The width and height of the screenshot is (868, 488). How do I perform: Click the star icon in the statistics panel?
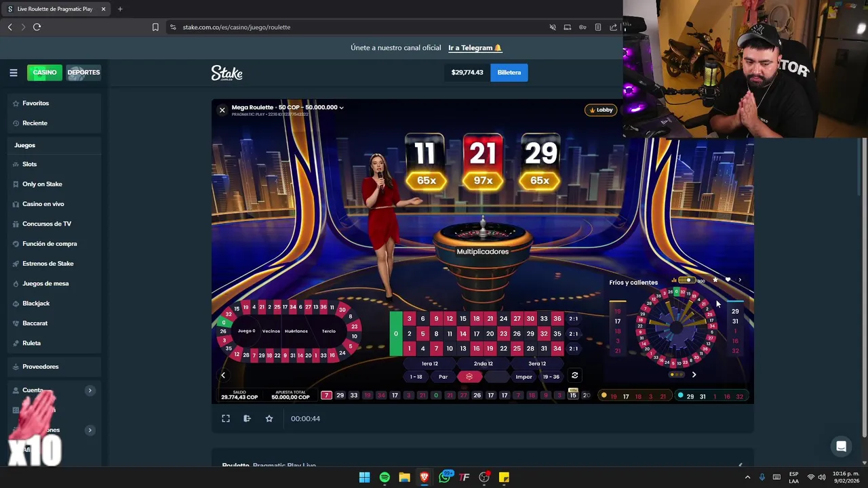[x=715, y=280]
